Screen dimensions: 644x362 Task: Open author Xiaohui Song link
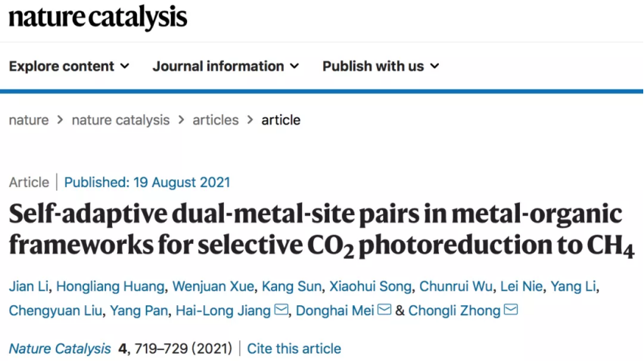pyautogui.click(x=370, y=286)
